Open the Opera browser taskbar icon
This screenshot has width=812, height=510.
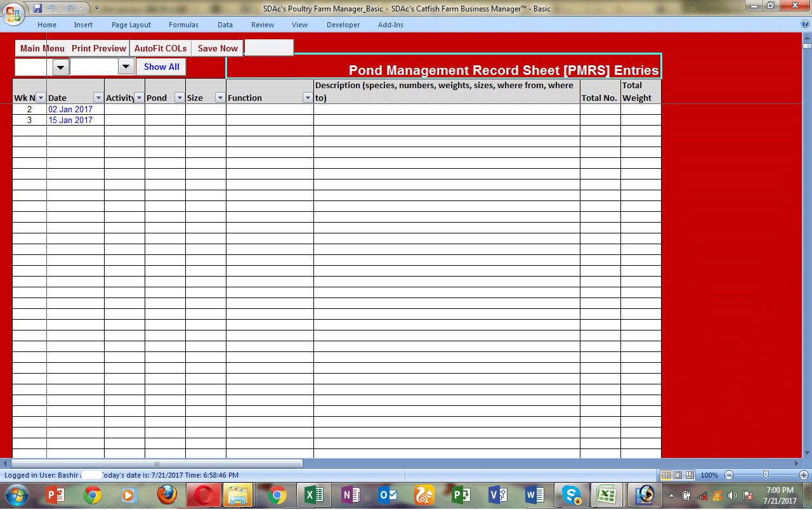coord(204,495)
